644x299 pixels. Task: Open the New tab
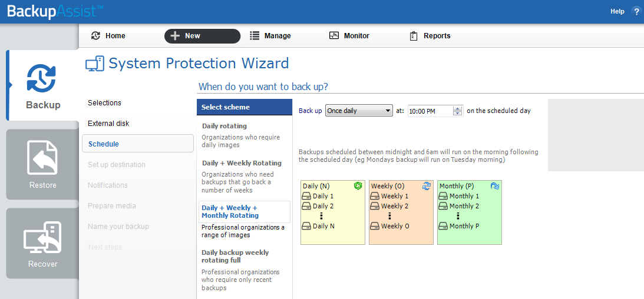[203, 36]
